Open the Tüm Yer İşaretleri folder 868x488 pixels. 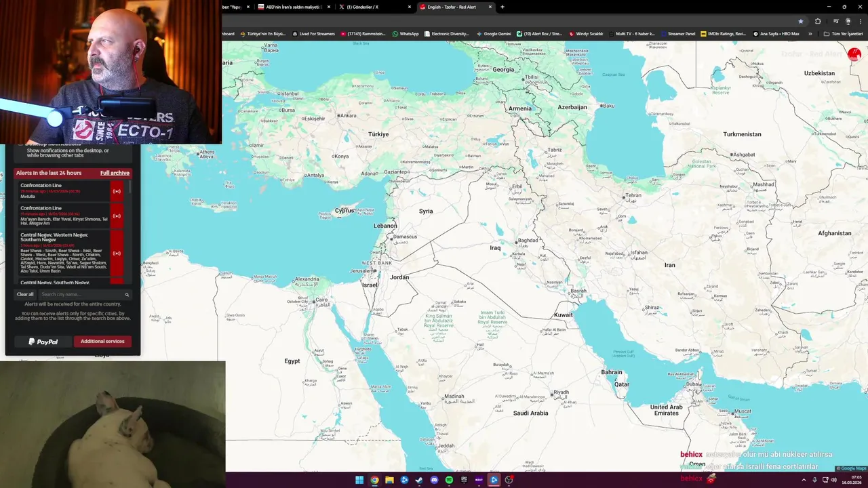pos(844,33)
